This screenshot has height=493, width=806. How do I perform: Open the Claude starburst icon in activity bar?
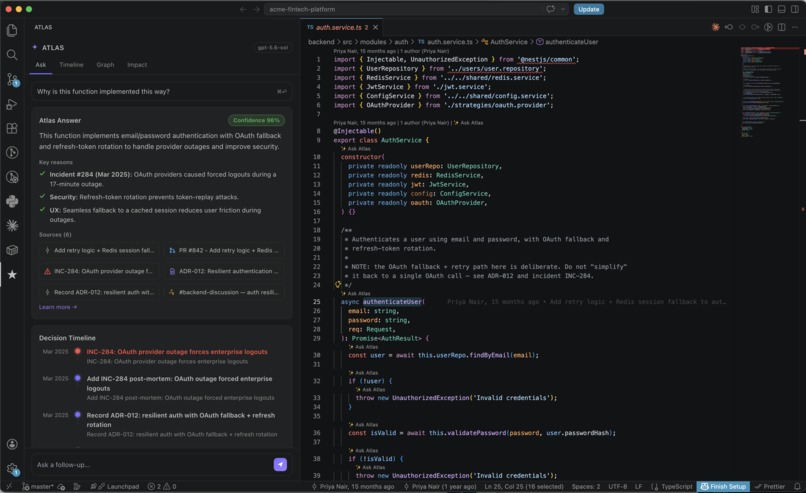12,226
